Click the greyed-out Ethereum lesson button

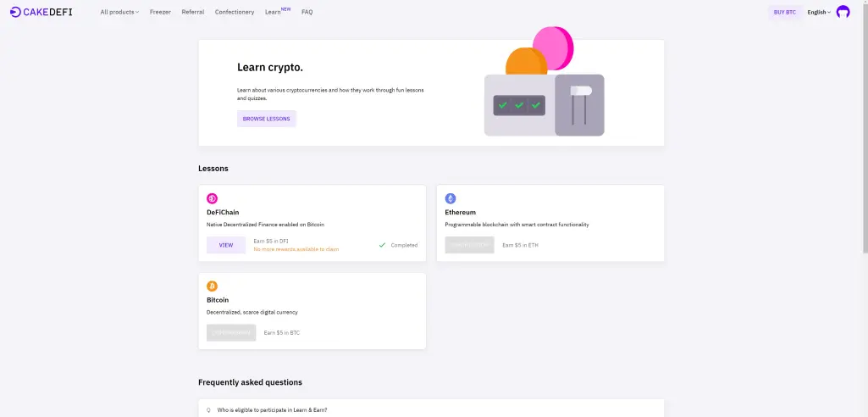[469, 245]
